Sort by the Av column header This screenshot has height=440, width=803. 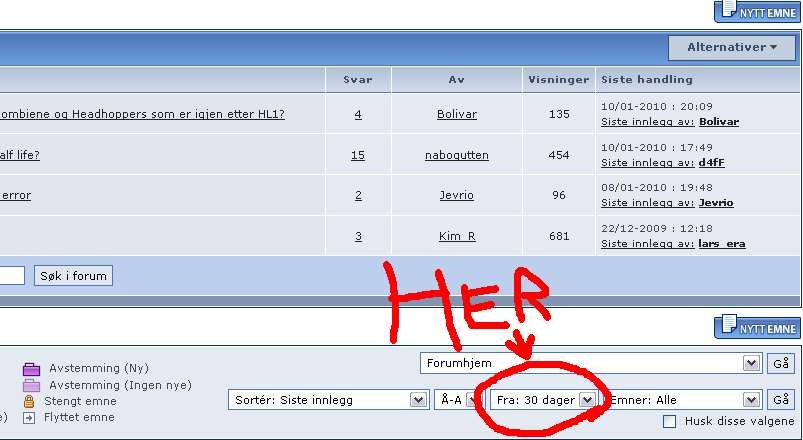coord(457,79)
